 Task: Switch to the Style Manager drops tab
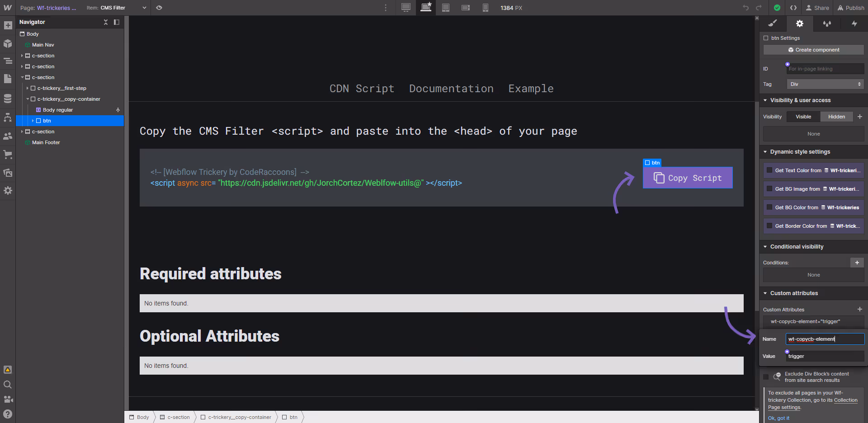(827, 23)
